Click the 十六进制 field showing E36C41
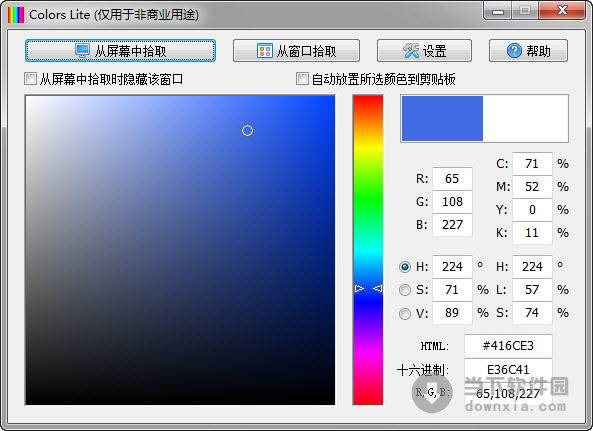 [x=508, y=369]
